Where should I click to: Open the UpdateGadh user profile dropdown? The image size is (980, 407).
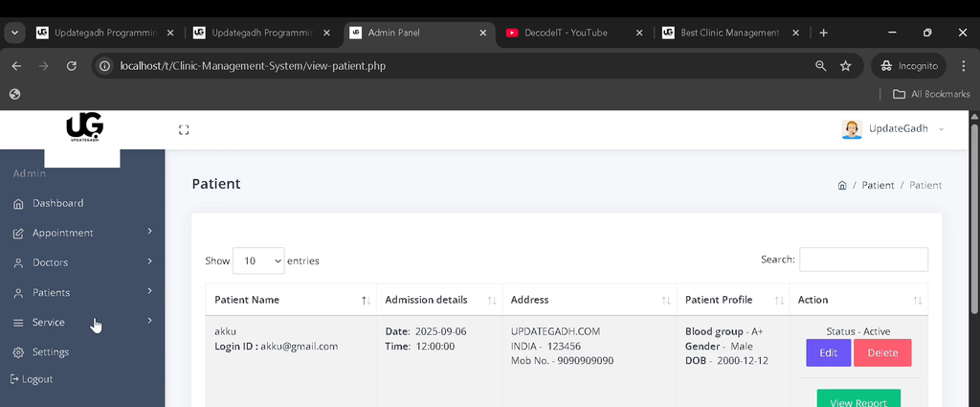pyautogui.click(x=893, y=128)
